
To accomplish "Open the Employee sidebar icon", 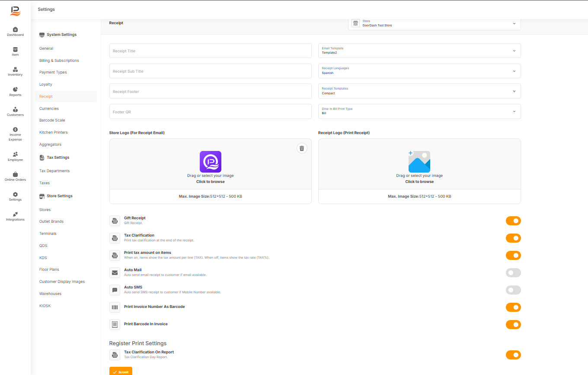I will coord(15,154).
